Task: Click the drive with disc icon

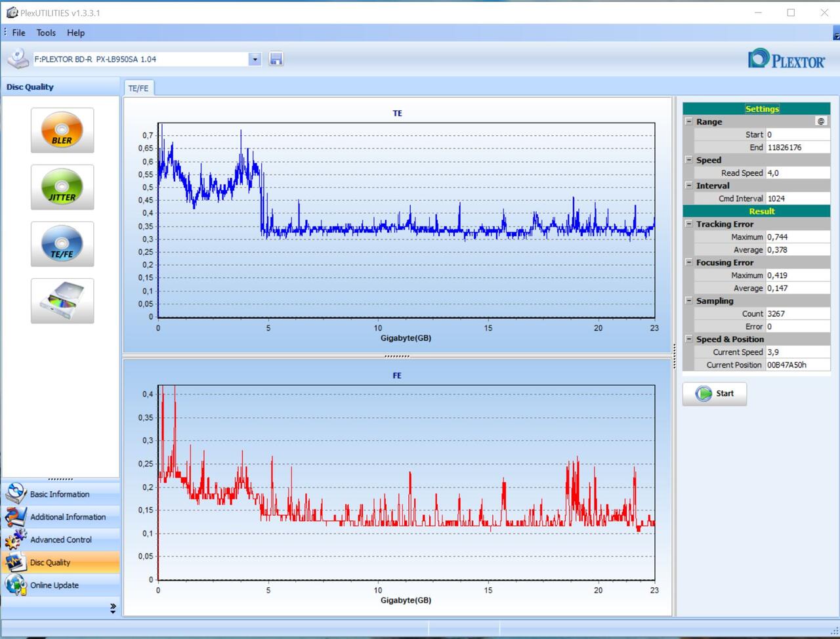Action: 62,301
